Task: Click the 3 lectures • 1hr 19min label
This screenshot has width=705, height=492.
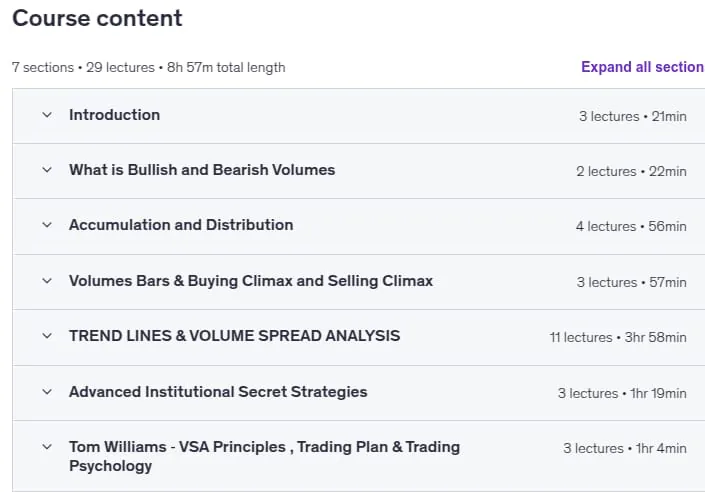Action: 622,394
